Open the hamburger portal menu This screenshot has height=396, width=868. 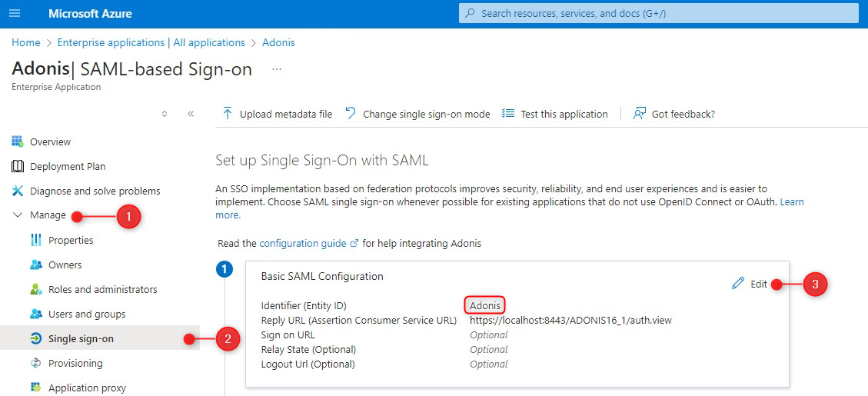(15, 13)
